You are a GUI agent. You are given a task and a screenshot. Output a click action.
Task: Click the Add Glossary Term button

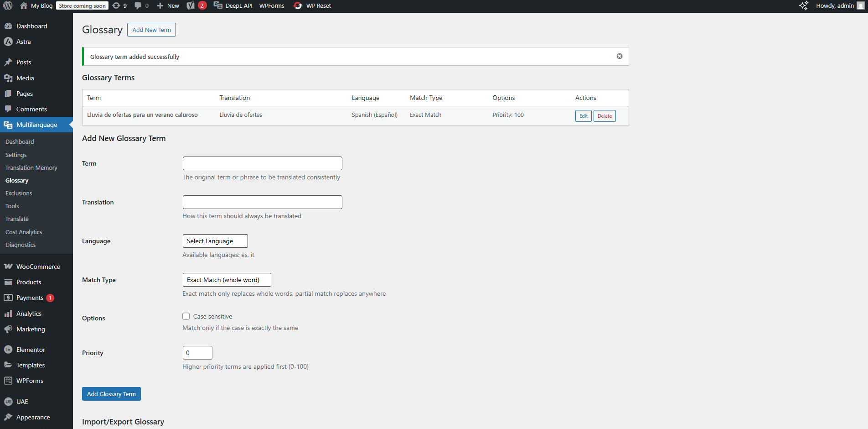111,394
